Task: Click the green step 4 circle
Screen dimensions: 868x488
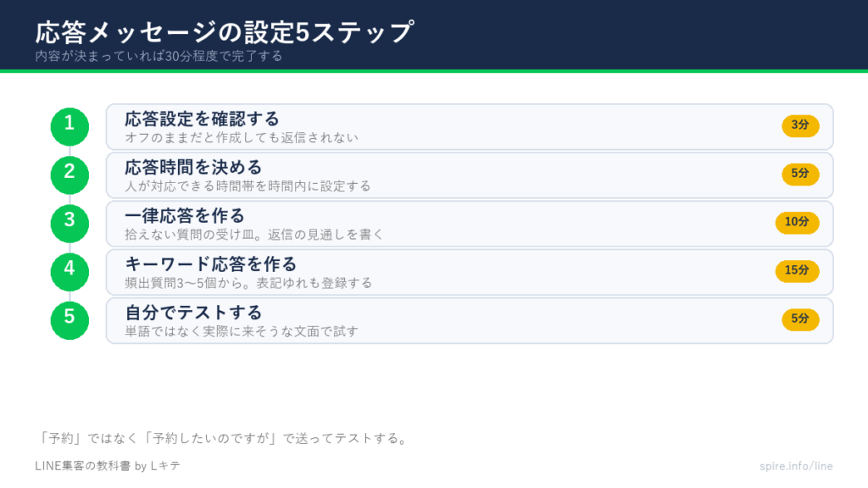Action: point(70,272)
